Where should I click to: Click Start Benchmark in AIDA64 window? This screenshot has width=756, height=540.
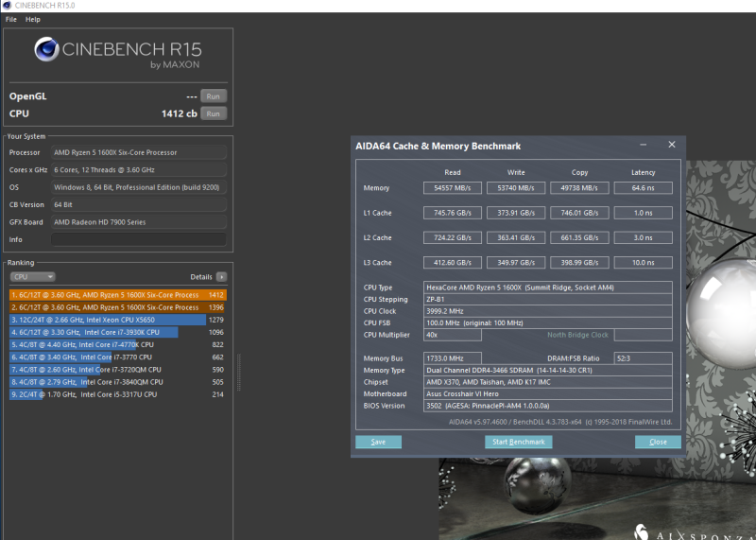pyautogui.click(x=518, y=442)
